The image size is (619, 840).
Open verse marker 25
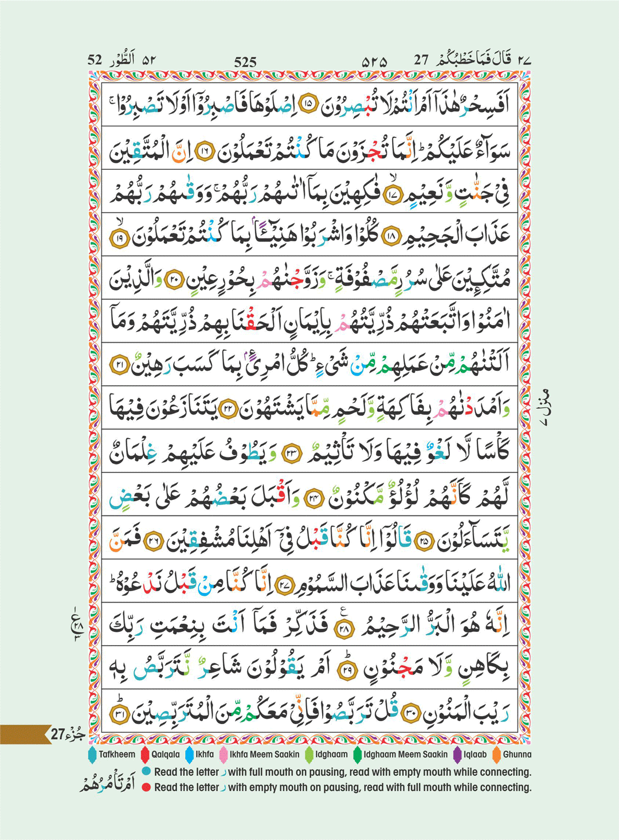[x=424, y=540]
